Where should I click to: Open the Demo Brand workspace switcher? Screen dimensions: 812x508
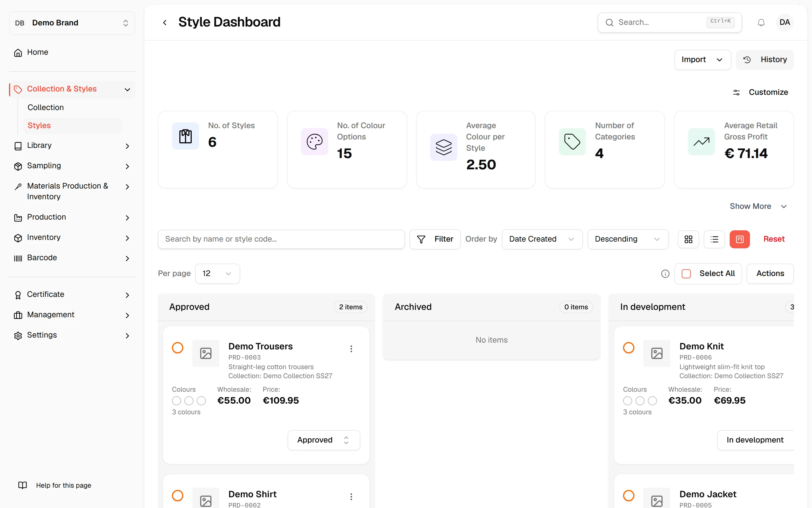pyautogui.click(x=72, y=23)
